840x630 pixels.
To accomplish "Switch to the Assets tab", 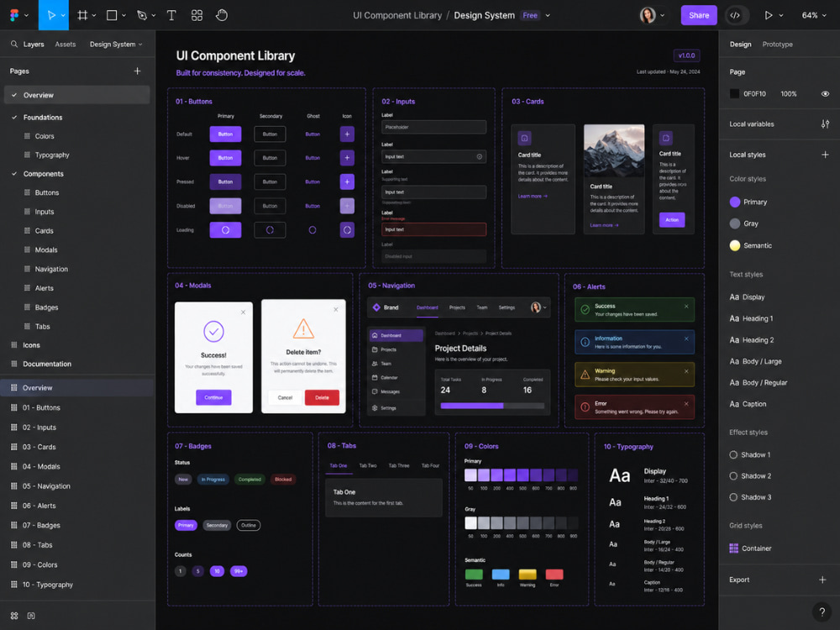I will (x=66, y=44).
